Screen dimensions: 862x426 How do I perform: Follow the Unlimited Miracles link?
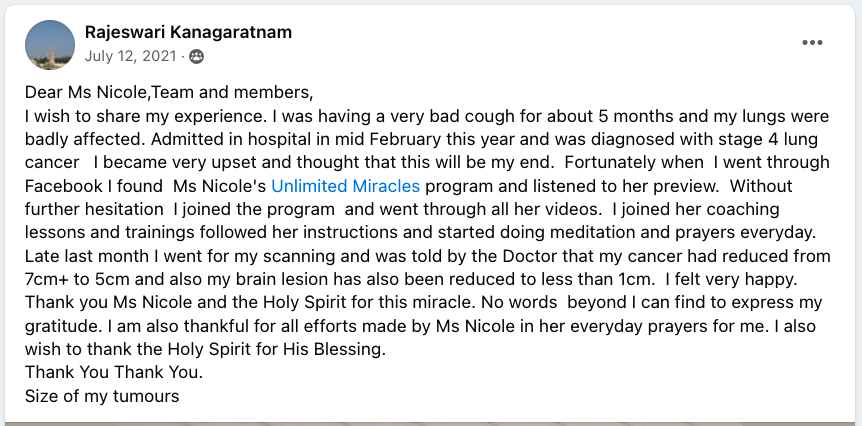(345, 186)
